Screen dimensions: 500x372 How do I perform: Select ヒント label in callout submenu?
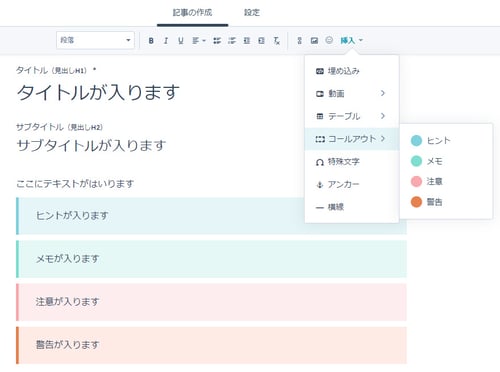pos(438,141)
